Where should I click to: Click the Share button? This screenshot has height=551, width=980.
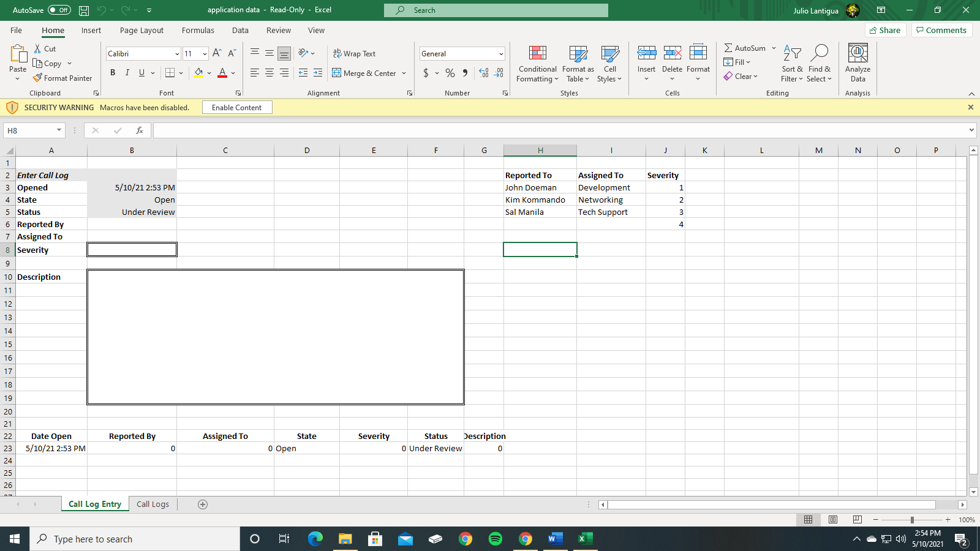point(885,29)
